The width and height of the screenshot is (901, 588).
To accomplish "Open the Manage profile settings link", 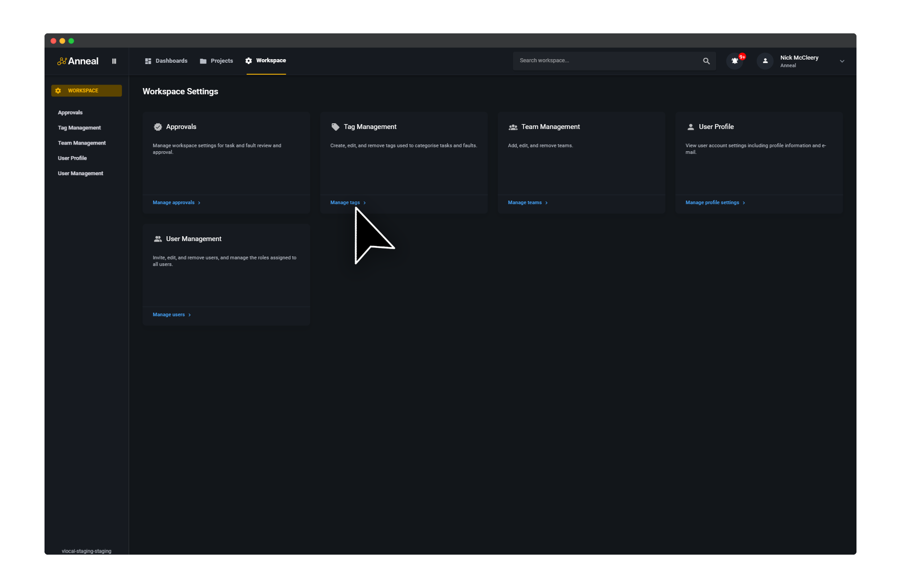I will point(712,202).
